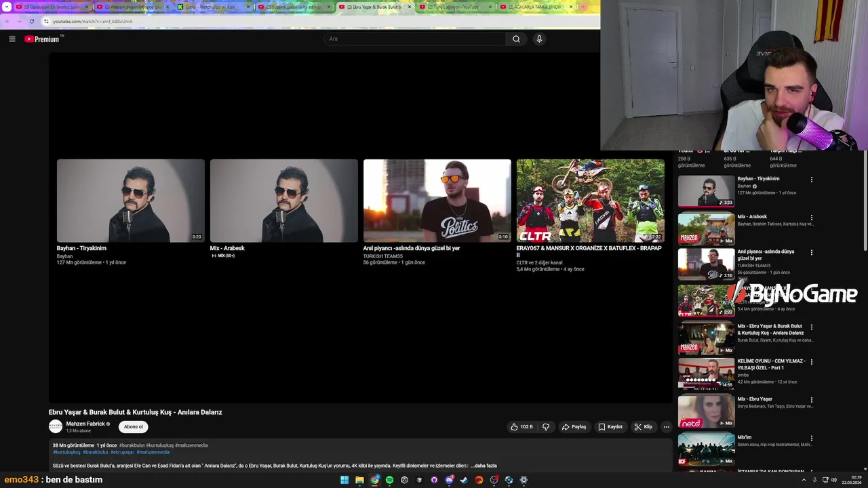Image resolution: width=868 pixels, height=488 pixels.
Task: Open the gear Settings taskbar icon
Action: 524,480
